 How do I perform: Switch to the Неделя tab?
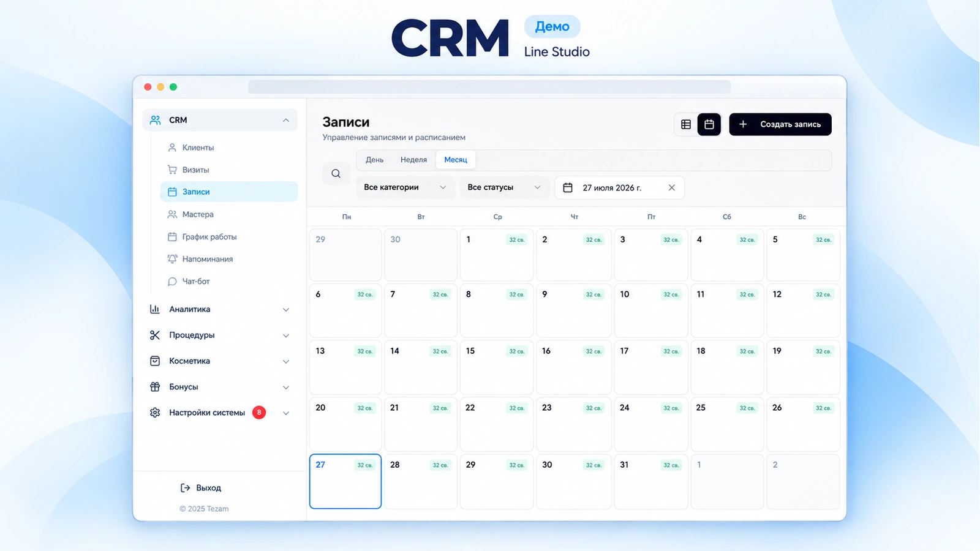pyautogui.click(x=413, y=160)
